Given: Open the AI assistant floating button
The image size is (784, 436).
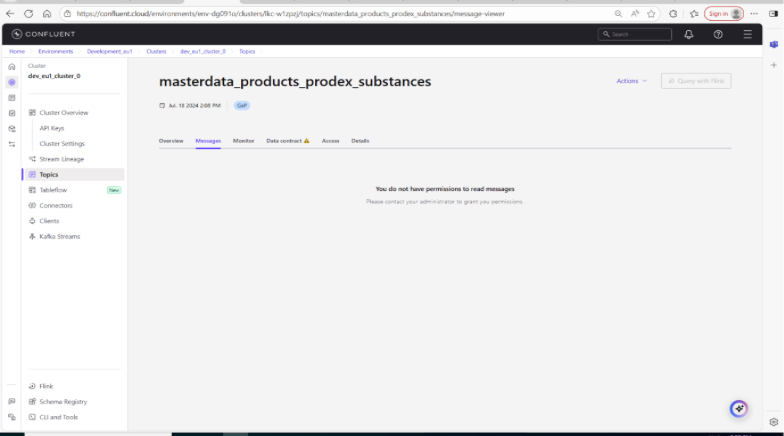Looking at the screenshot, I should click(x=738, y=408).
